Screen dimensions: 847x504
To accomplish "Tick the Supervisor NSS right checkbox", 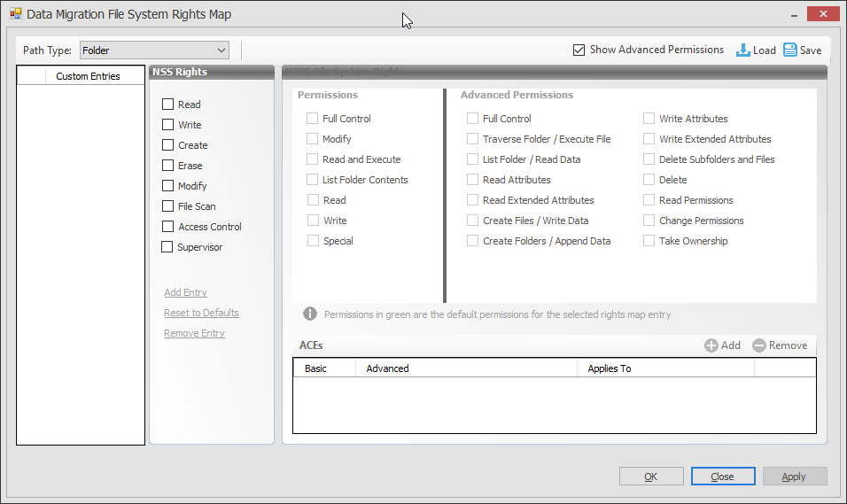I will click(x=167, y=247).
